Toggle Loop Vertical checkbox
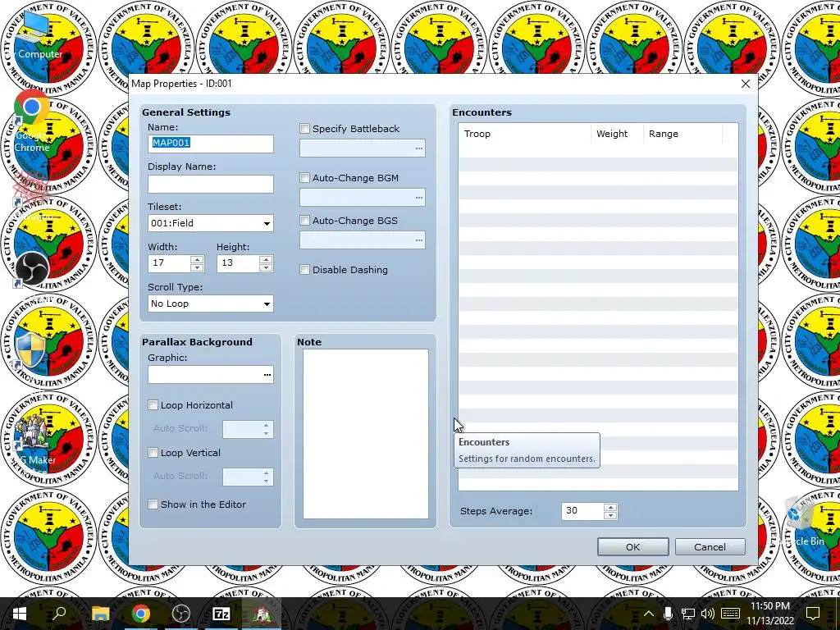This screenshot has height=630, width=840. click(x=153, y=453)
